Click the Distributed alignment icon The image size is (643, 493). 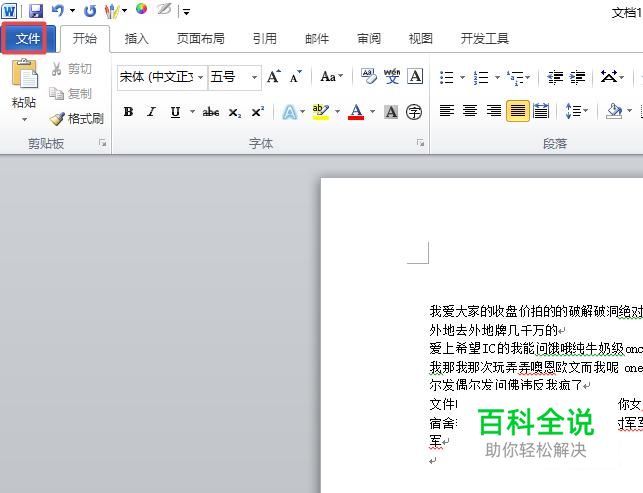[541, 111]
